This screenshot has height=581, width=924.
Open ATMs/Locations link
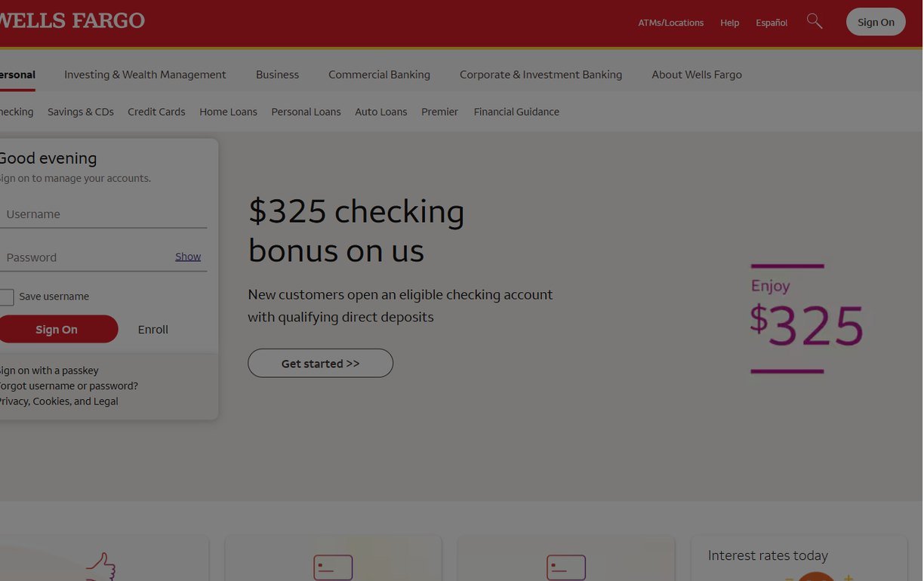[671, 23]
